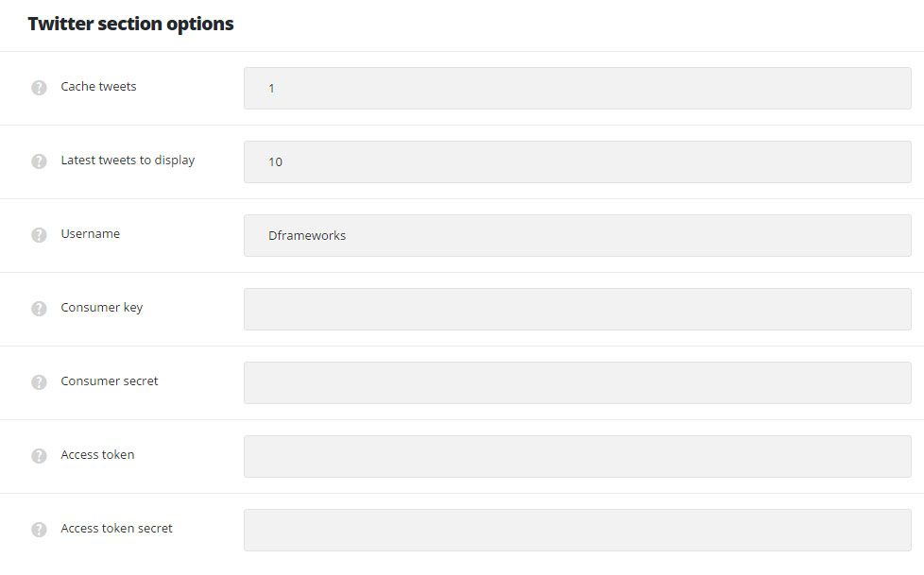Click help icon beside Access token secret
This screenshot has width=924, height=575.
tap(39, 530)
